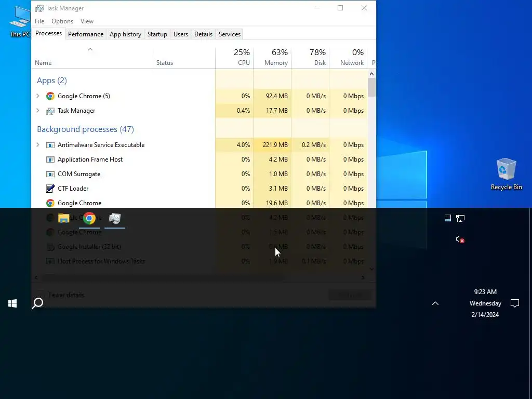
Task: Sort by the Name column header
Action: point(92,58)
